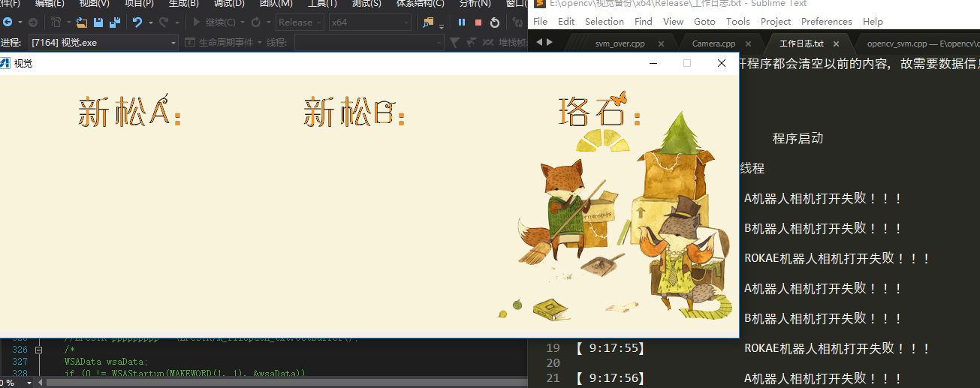The height and width of the screenshot is (388, 980).
Task: Click the Open File folder icon
Action: pyautogui.click(x=82, y=23)
